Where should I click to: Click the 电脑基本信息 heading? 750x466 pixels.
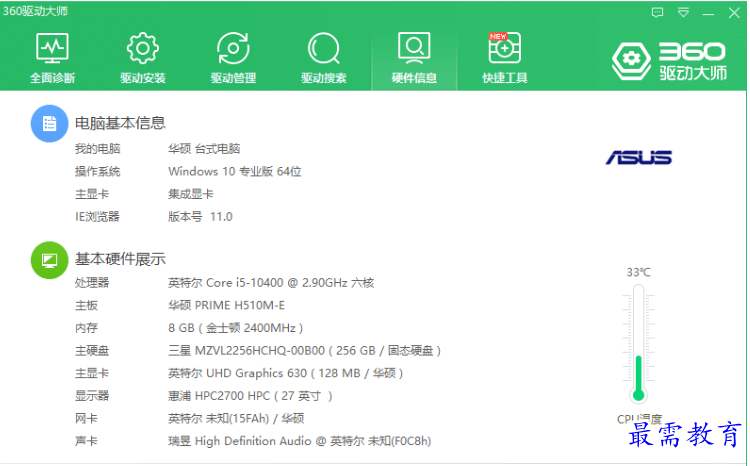coord(120,123)
